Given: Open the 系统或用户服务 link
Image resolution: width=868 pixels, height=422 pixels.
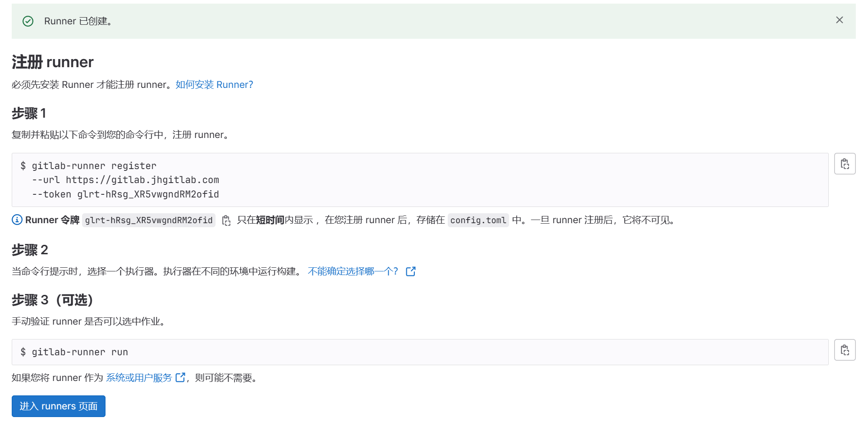Looking at the screenshot, I should click(139, 377).
